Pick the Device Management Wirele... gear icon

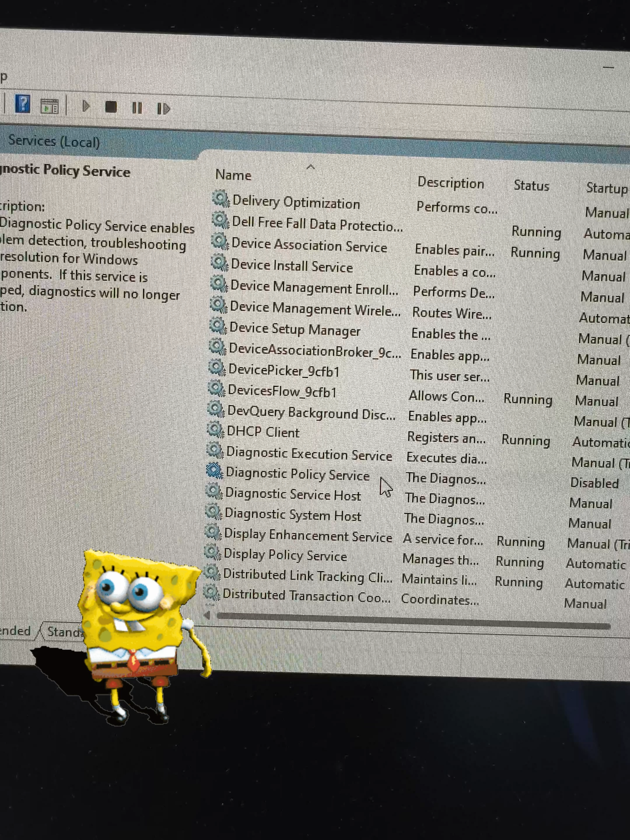[218, 304]
